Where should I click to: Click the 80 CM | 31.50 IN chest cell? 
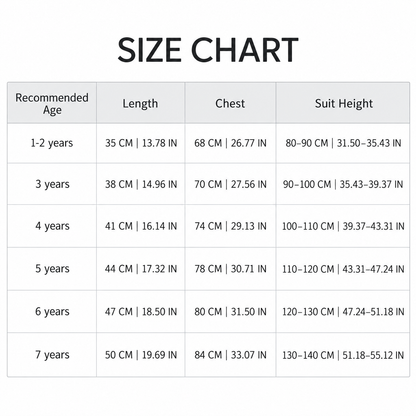click(230, 312)
